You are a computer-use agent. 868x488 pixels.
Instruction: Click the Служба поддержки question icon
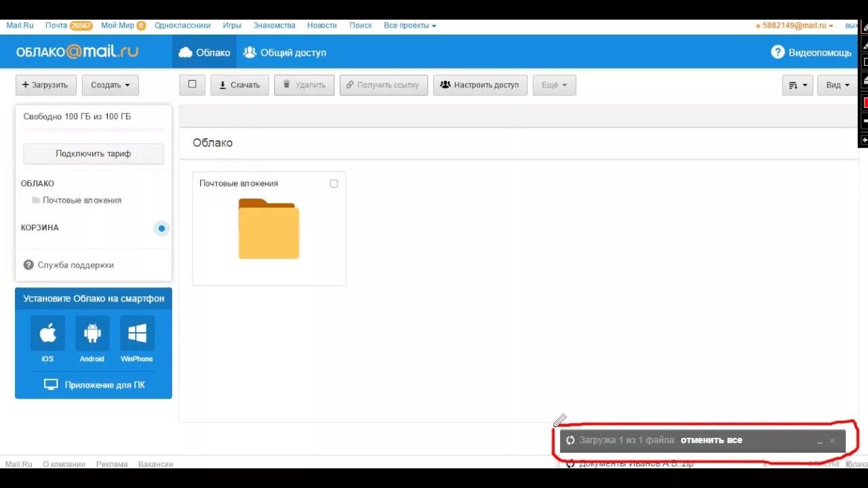[28, 265]
